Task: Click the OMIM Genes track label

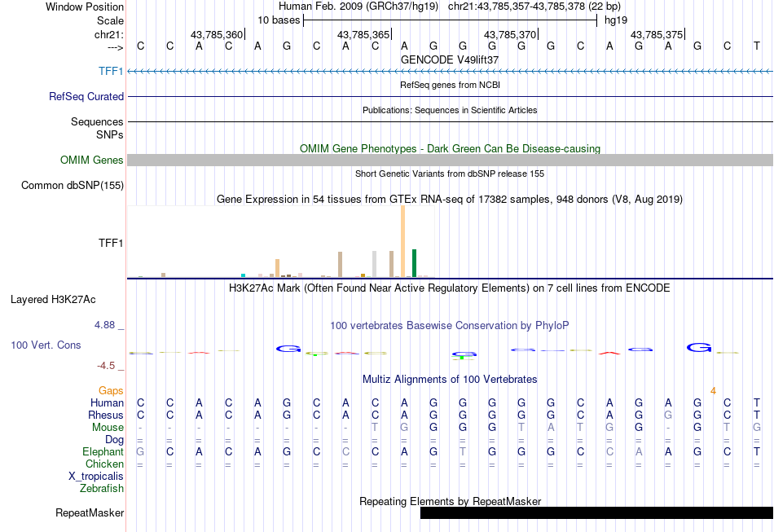Action: coord(91,160)
